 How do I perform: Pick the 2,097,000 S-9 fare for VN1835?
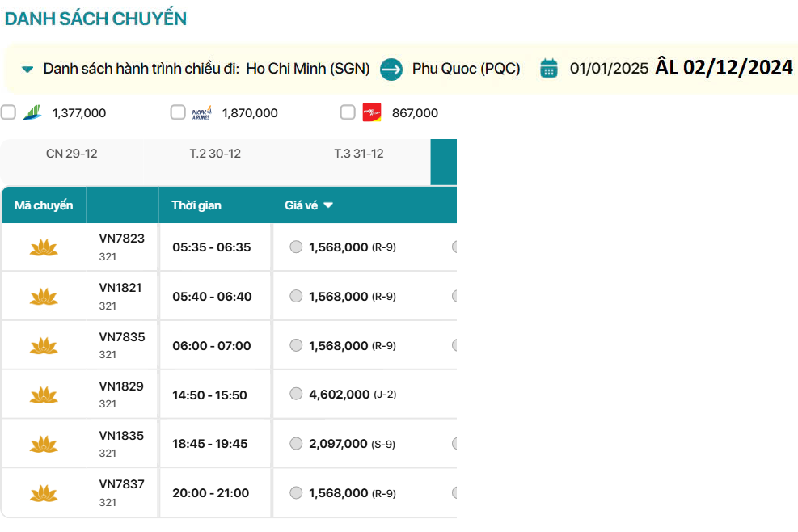(296, 444)
